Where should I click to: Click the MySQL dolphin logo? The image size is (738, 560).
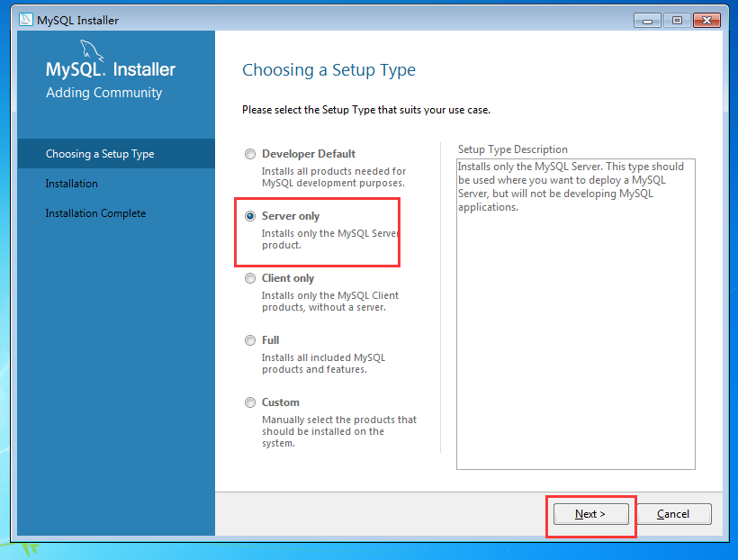pyautogui.click(x=91, y=50)
